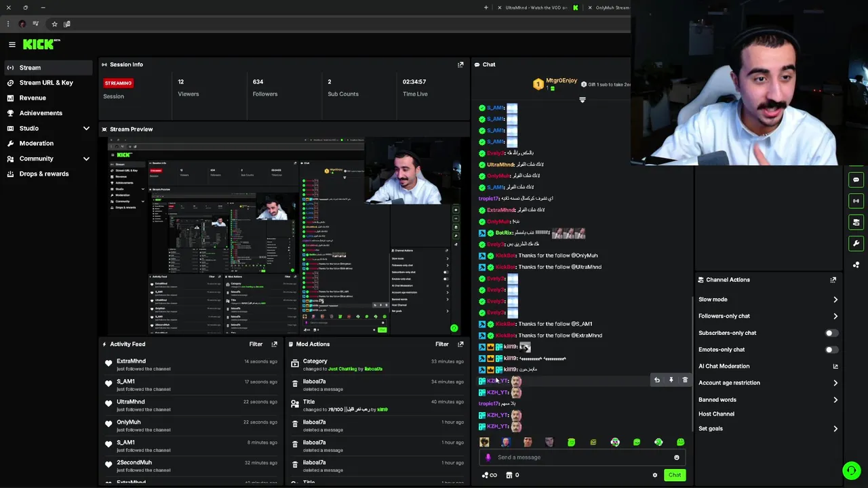Click the three-dots cluster icon in right sidebar
The image size is (868, 488).
[x=856, y=265]
